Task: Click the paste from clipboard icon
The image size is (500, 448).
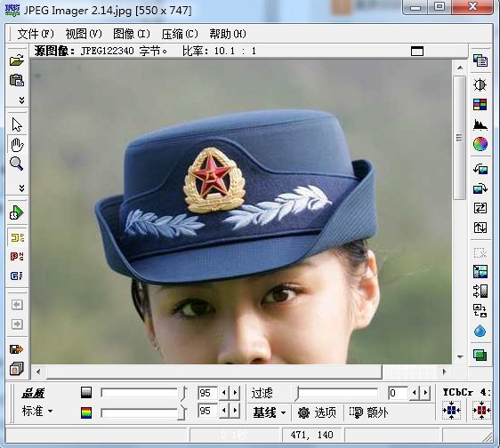Action: pyautogui.click(x=17, y=80)
